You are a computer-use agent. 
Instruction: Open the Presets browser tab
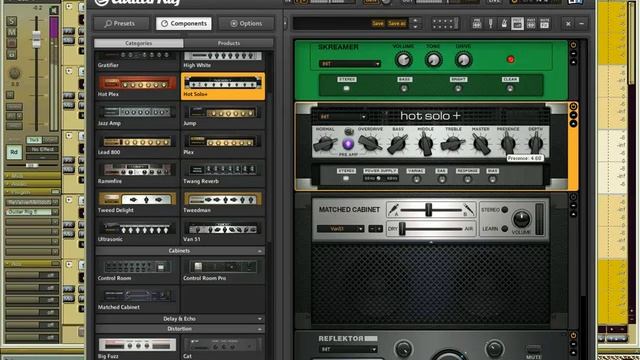click(121, 24)
